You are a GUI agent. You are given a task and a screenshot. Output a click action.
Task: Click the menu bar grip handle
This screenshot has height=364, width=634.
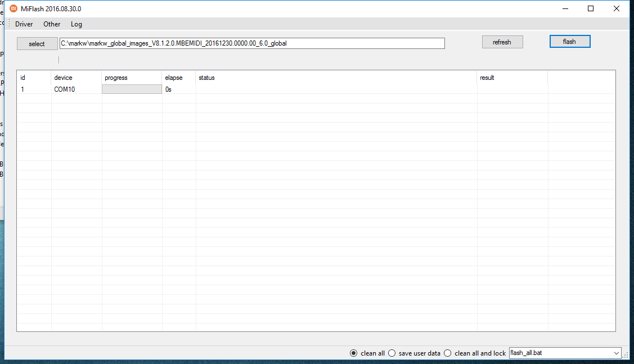pyautogui.click(x=9, y=24)
